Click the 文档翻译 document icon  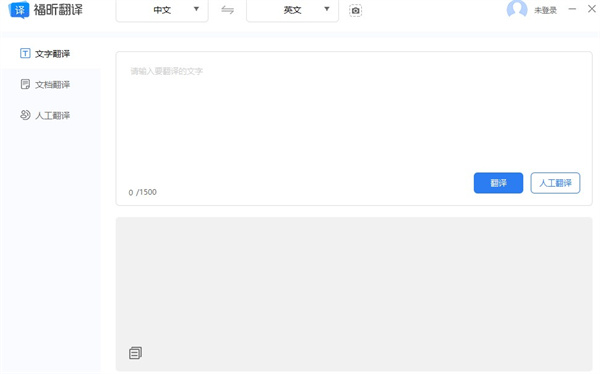point(25,84)
